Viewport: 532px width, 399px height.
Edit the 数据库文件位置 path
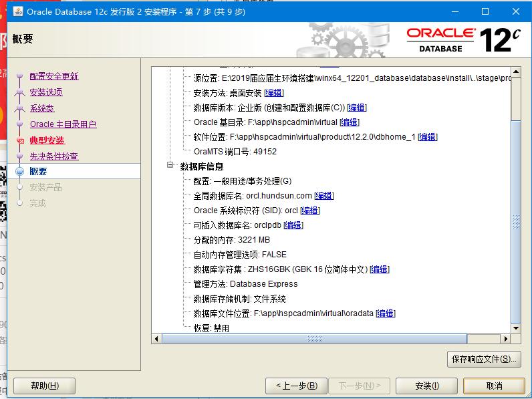pos(386,313)
